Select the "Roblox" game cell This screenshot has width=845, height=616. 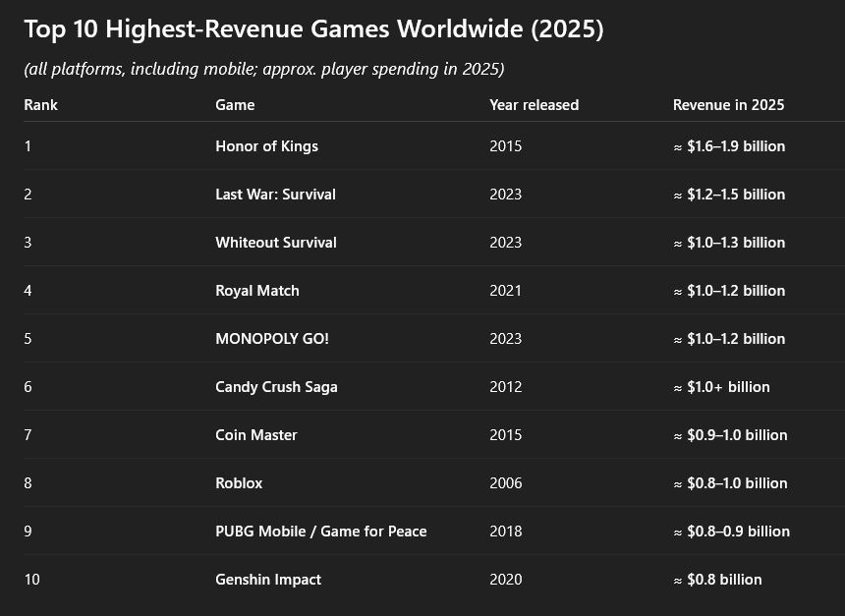[239, 483]
